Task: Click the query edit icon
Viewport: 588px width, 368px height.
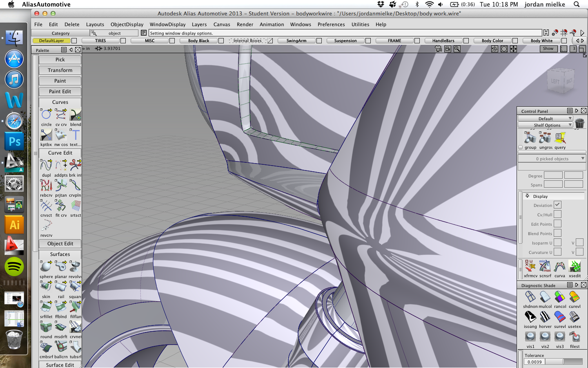Action: pos(560,138)
